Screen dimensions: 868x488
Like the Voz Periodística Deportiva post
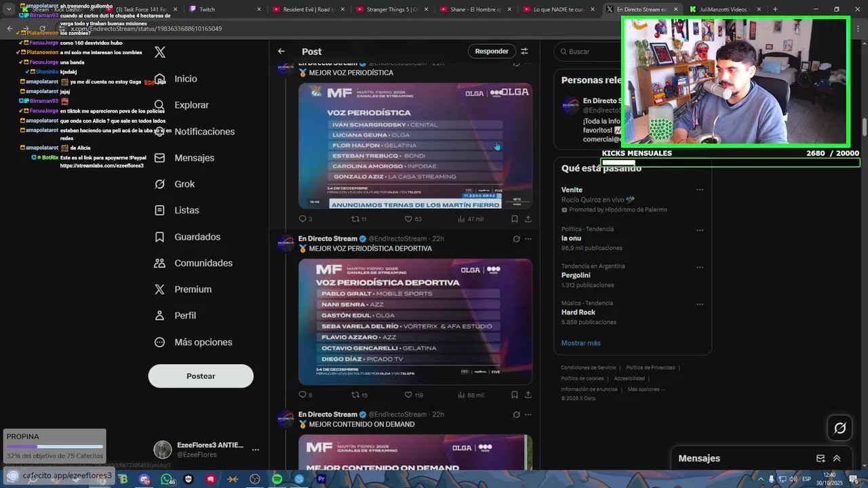coord(414,395)
